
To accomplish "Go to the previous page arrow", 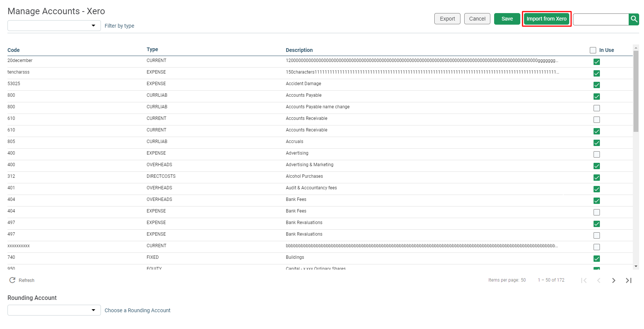I will point(599,280).
